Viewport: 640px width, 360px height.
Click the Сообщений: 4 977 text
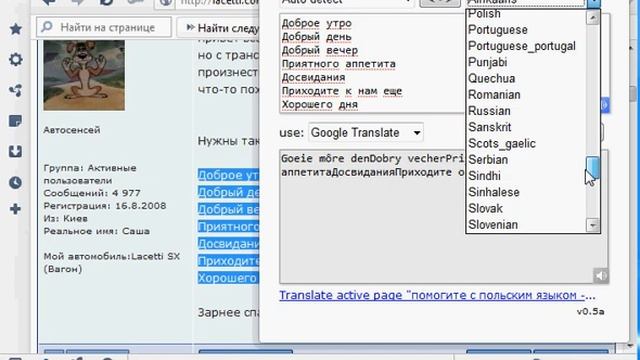[x=92, y=193]
